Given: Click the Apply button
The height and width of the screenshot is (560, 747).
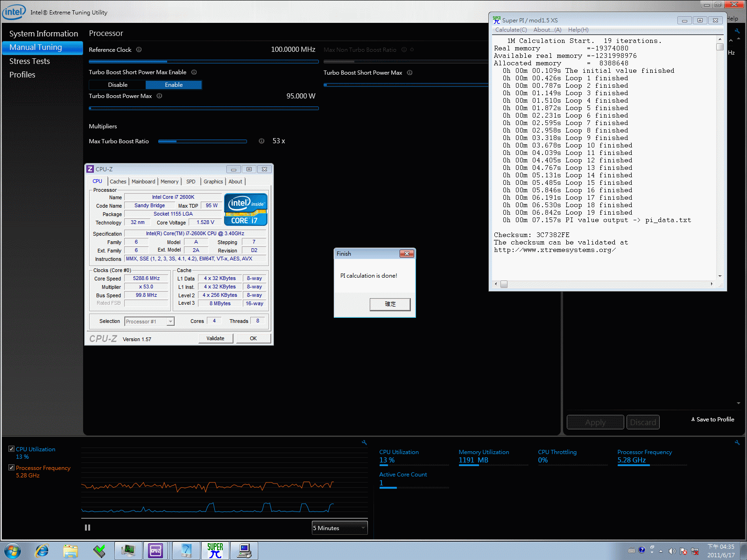Looking at the screenshot, I should click(595, 422).
